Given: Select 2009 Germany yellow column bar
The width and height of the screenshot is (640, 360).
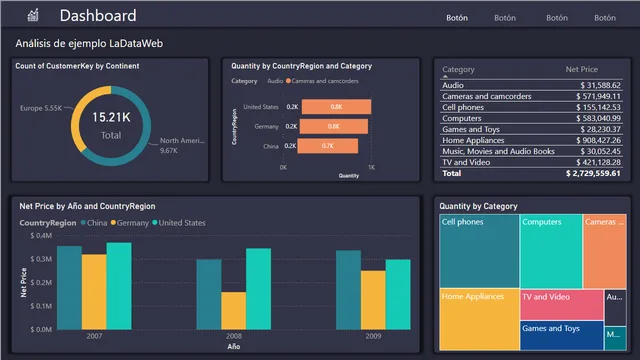Looking at the screenshot, I should pyautogui.click(x=373, y=300).
